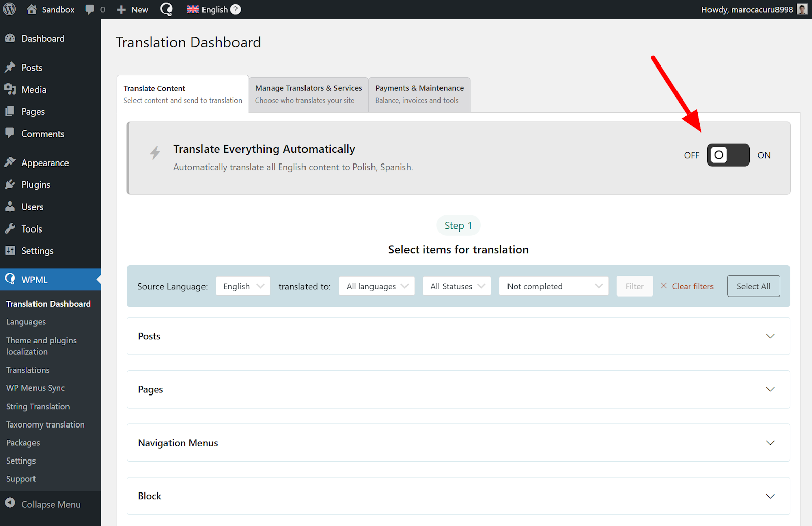
Task: Open Theme and plugins localization
Action: point(41,346)
